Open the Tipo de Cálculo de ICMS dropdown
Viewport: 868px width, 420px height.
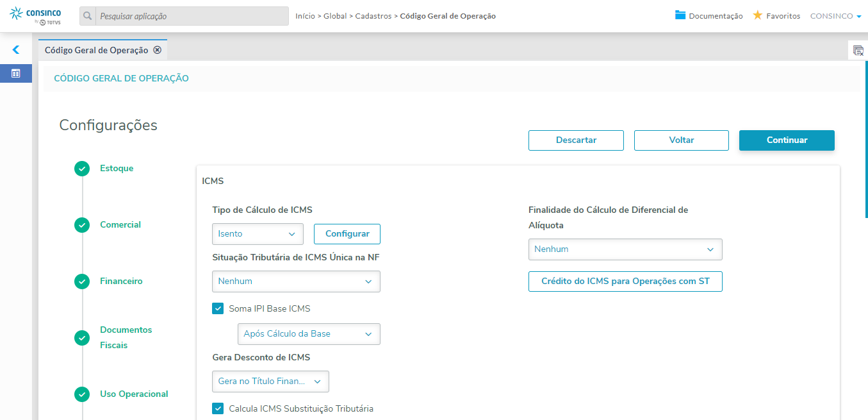click(x=258, y=234)
